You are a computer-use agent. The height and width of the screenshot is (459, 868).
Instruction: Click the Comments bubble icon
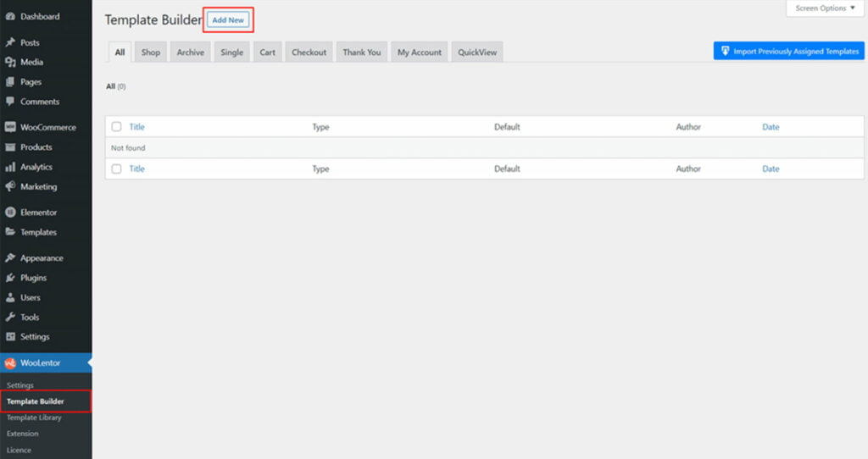coord(10,102)
